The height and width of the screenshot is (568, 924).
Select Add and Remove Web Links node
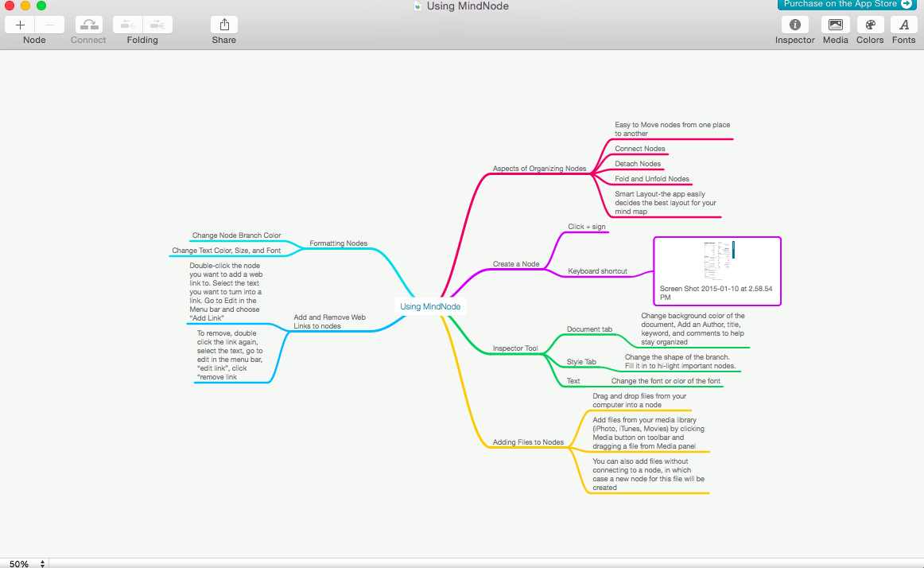(x=329, y=321)
